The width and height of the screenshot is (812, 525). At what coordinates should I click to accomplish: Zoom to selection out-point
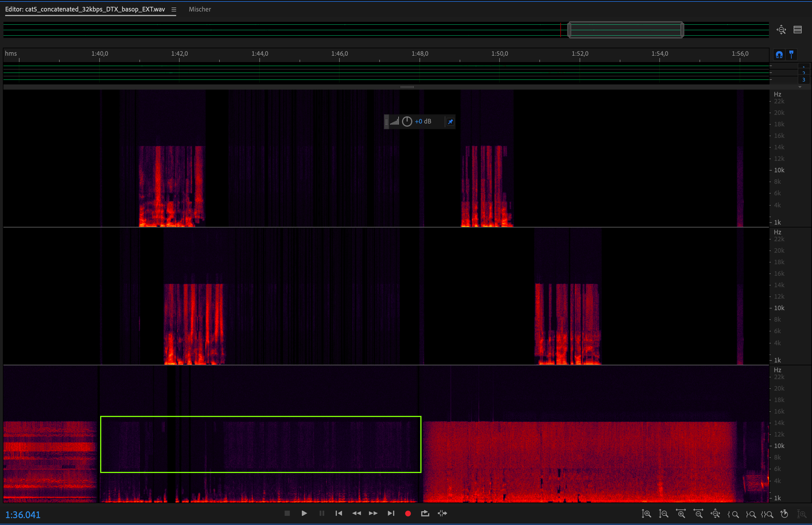coord(750,514)
